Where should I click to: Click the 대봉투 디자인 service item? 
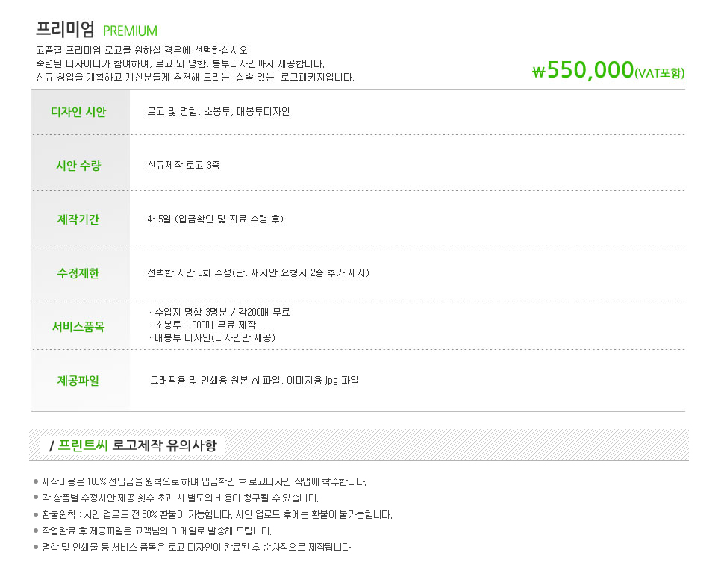click(x=213, y=337)
